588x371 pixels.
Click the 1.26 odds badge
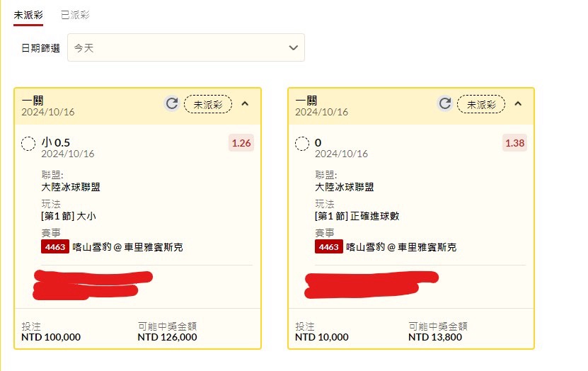pos(241,143)
